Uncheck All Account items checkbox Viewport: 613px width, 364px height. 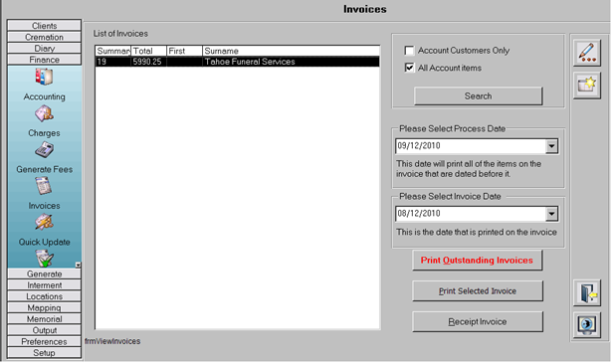pos(409,68)
